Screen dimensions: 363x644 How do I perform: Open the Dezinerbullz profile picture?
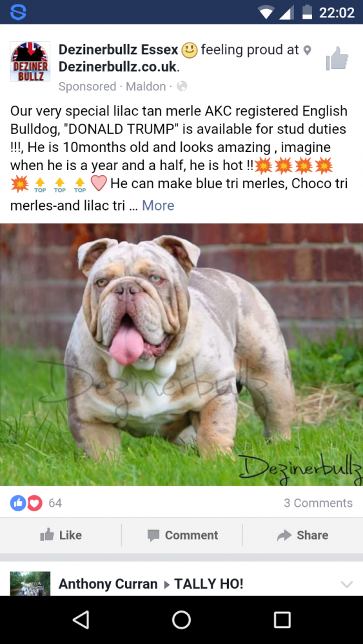click(30, 61)
